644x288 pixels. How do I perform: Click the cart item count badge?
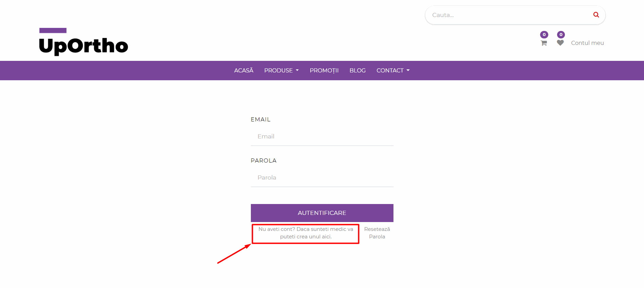[x=544, y=35]
